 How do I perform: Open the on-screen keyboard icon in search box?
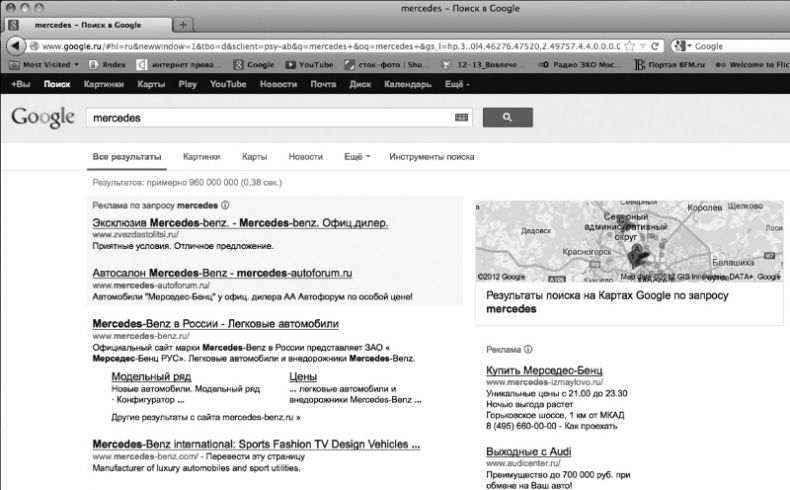pos(461,117)
